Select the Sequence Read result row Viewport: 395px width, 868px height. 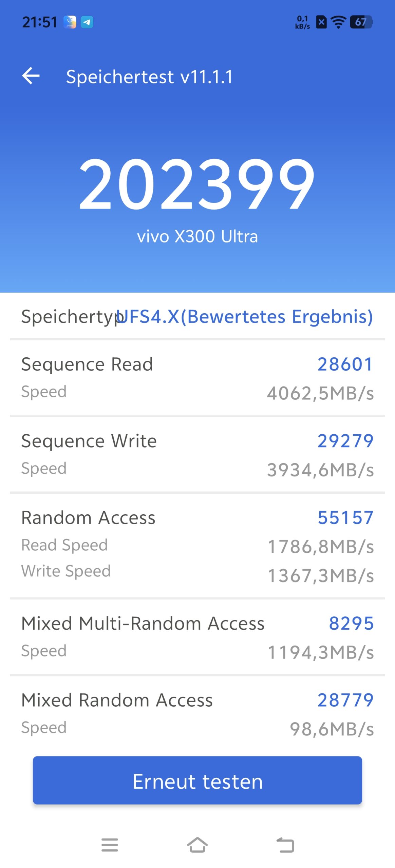197,378
